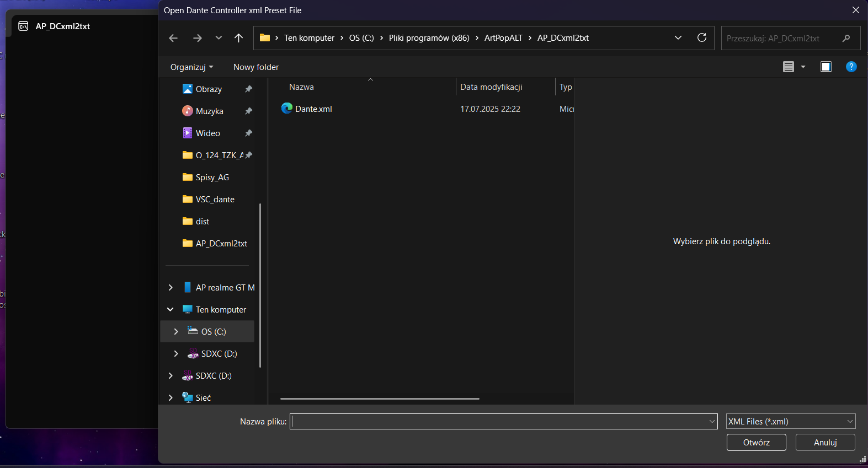This screenshot has height=468, width=868.
Task: Click the folder icon in the address bar
Action: pyautogui.click(x=265, y=38)
